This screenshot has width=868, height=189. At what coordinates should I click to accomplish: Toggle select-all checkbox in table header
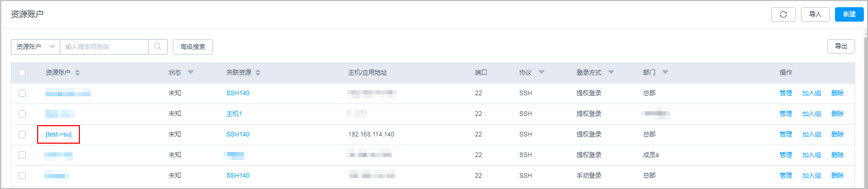click(x=22, y=73)
